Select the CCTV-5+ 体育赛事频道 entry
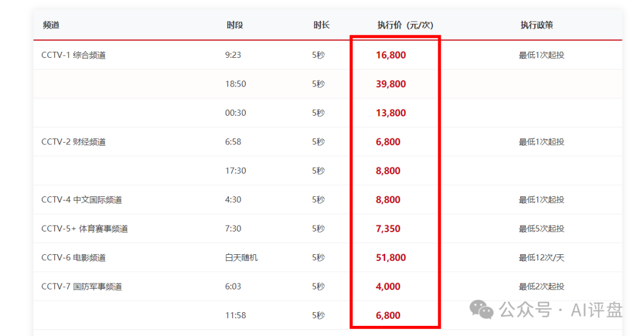644x336 pixels. tap(85, 229)
